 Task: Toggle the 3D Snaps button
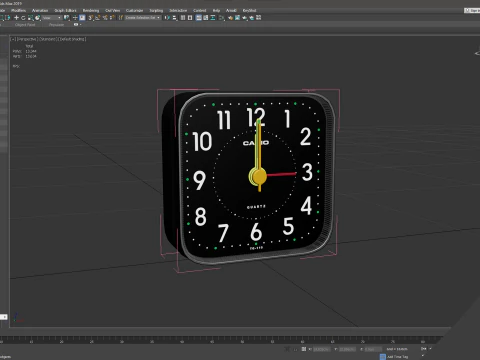(x=90, y=18)
